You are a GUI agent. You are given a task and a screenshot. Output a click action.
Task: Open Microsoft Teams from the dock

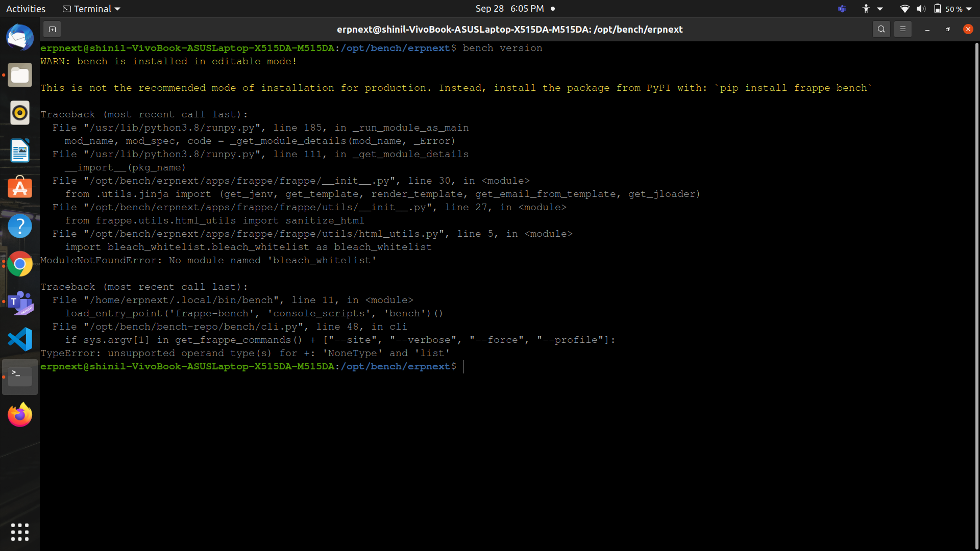20,302
